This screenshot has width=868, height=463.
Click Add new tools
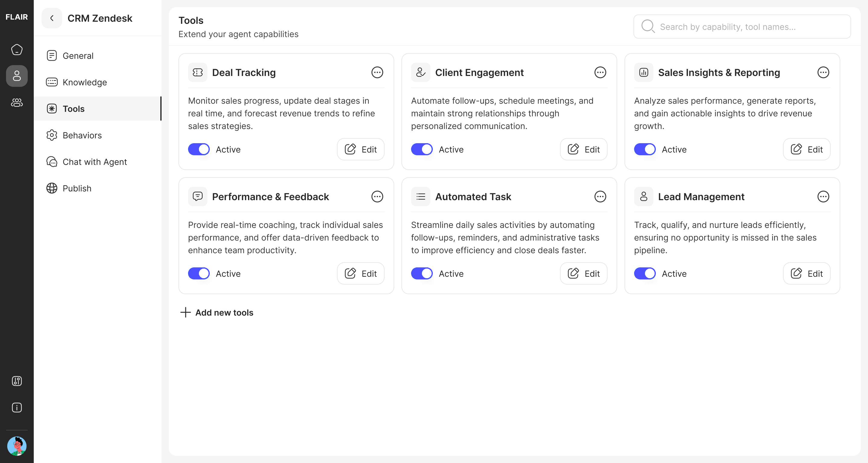pyautogui.click(x=217, y=312)
